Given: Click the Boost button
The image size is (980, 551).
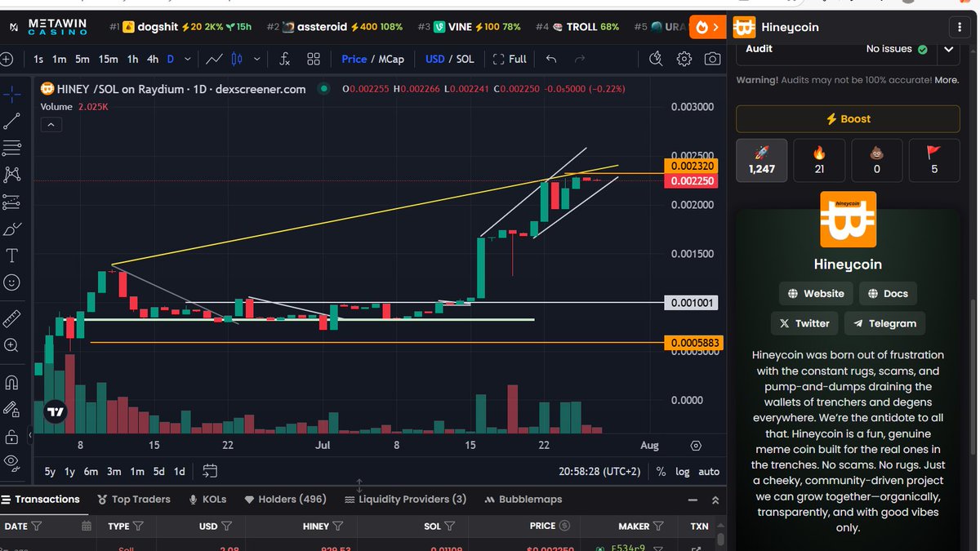Looking at the screenshot, I should [x=848, y=119].
